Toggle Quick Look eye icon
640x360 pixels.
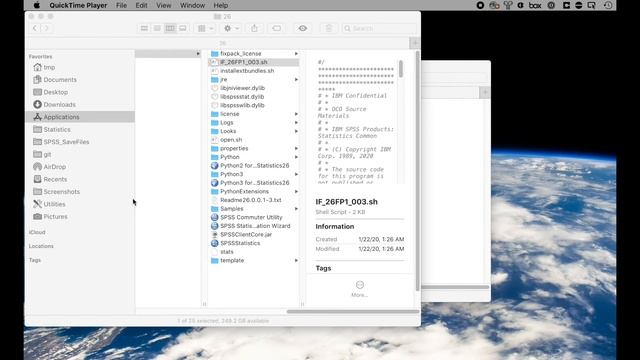click(x=302, y=28)
